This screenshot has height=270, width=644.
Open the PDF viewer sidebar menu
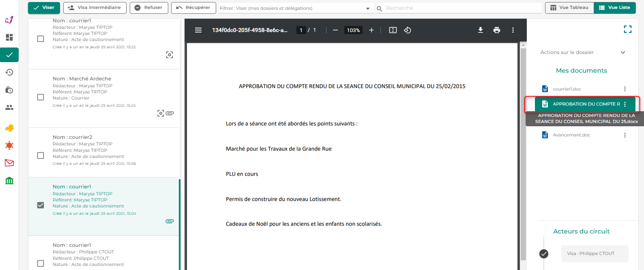[198, 30]
